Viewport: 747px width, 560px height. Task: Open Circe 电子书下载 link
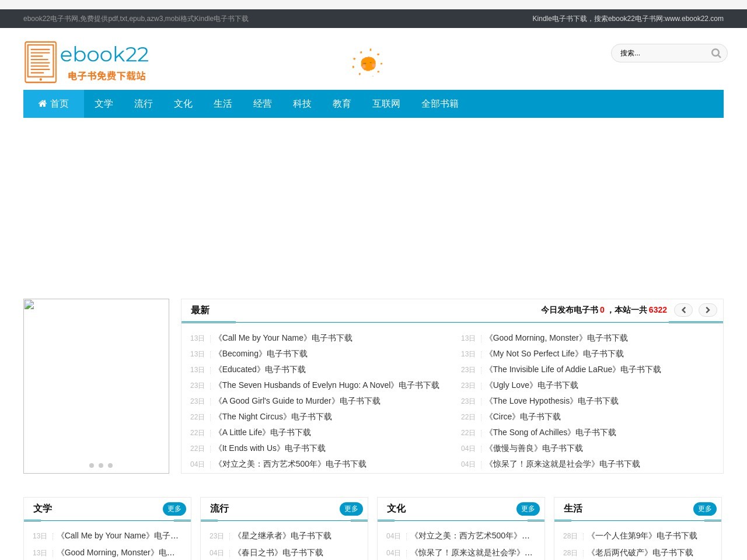click(x=523, y=416)
